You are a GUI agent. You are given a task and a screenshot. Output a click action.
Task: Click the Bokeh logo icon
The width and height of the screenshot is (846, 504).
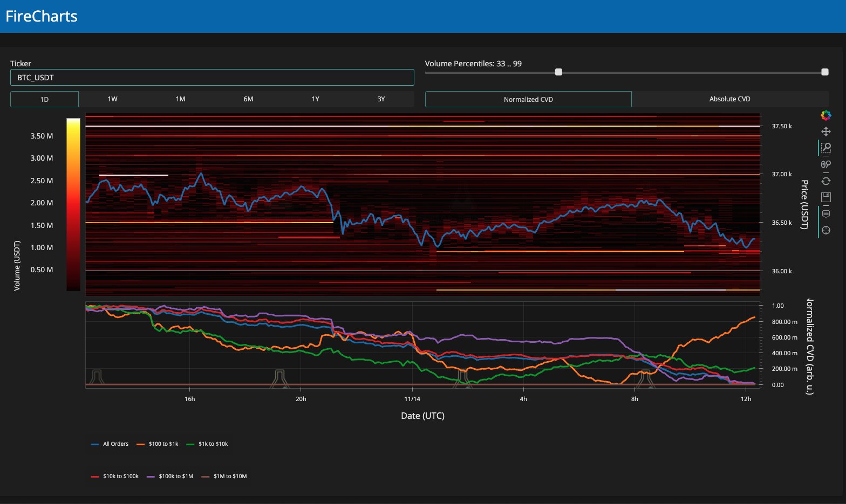tap(825, 115)
